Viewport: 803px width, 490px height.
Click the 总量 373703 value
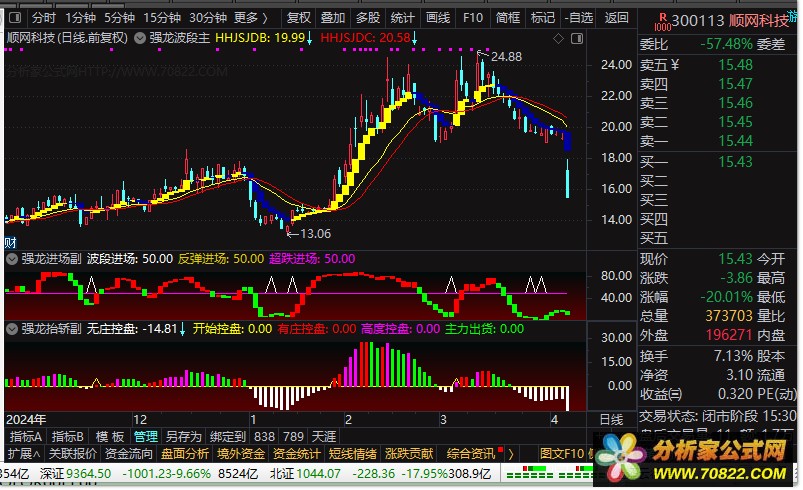click(x=729, y=316)
